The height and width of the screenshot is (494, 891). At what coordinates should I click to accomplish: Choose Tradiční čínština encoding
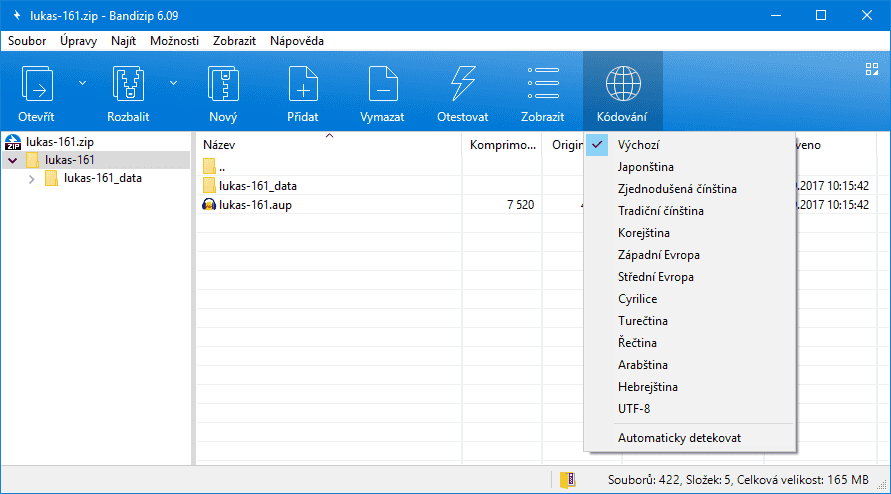pos(690,211)
